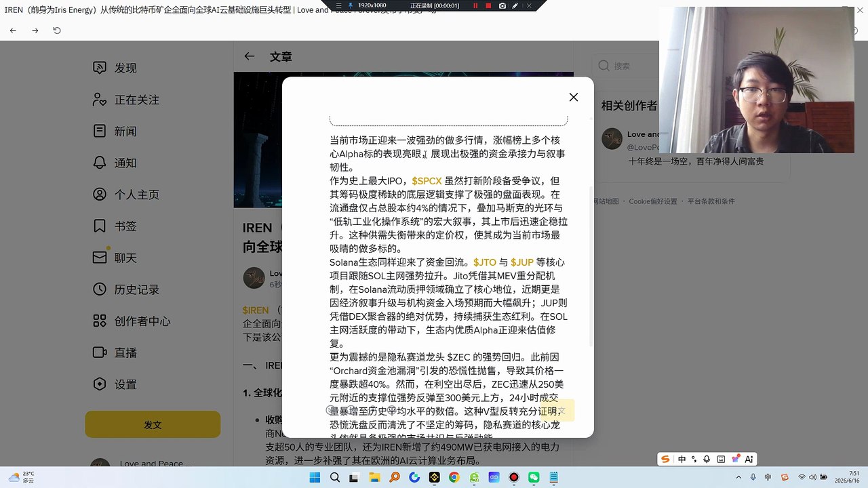
Task: Click the back arrow beside 文章 heading
Action: 250,57
